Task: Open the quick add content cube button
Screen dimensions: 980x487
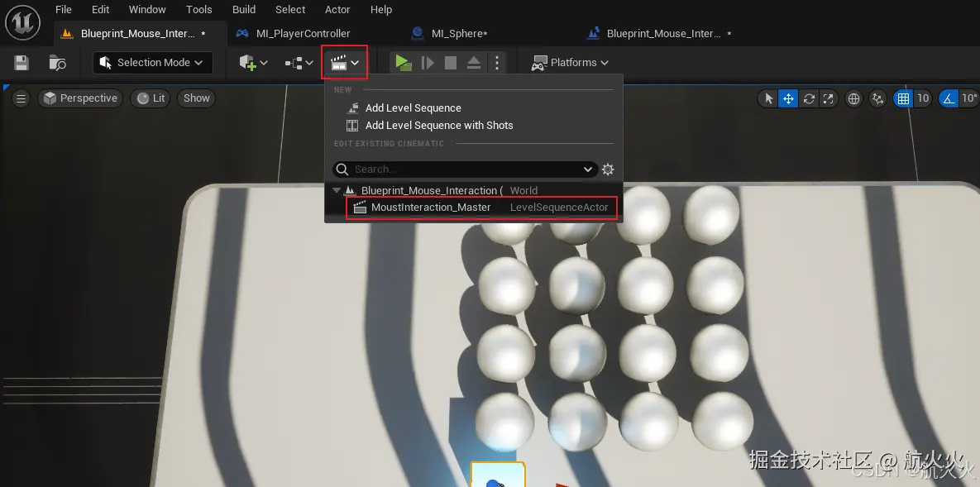Action: [254, 63]
